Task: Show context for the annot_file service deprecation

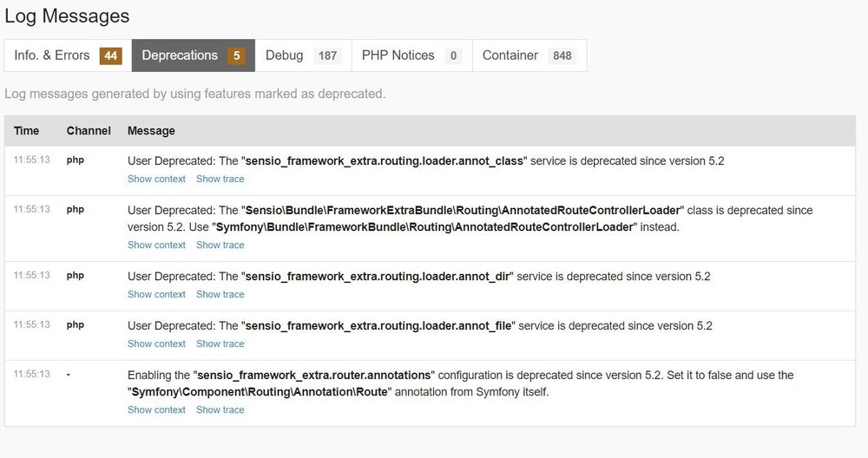Action: tap(156, 343)
